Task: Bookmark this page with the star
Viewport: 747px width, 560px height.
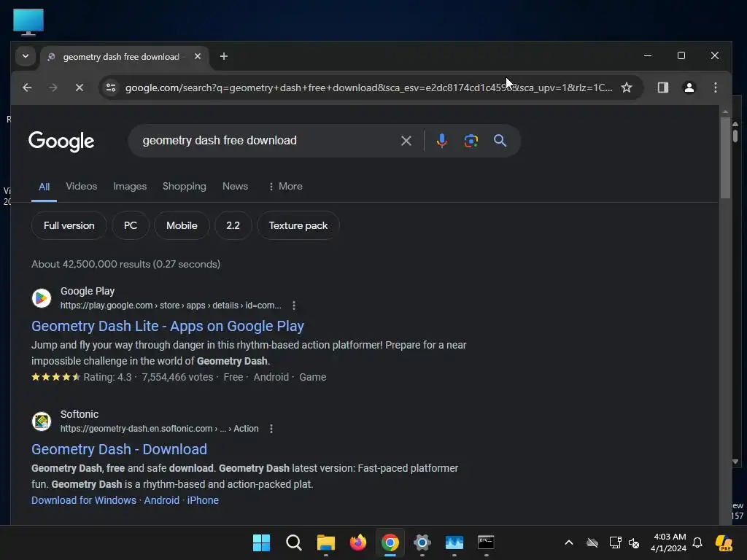Action: click(x=627, y=87)
